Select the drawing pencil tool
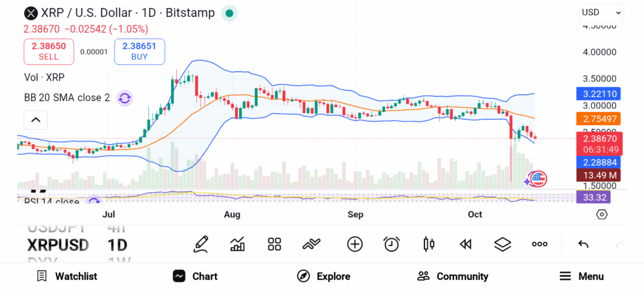Screen dimensions: 644x290 pyautogui.click(x=201, y=244)
